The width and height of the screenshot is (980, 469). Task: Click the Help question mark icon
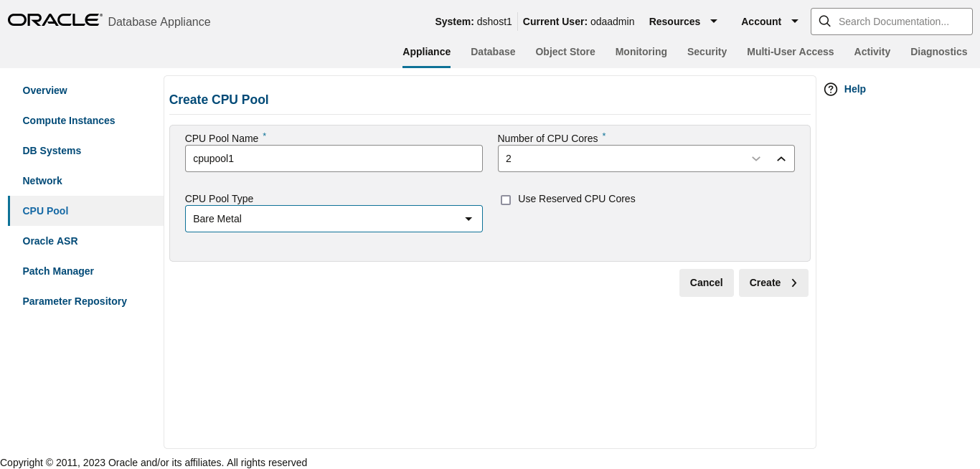[831, 89]
